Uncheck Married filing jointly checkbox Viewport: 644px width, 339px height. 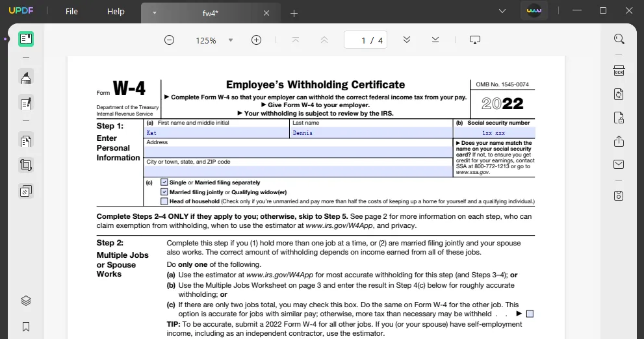pyautogui.click(x=164, y=192)
